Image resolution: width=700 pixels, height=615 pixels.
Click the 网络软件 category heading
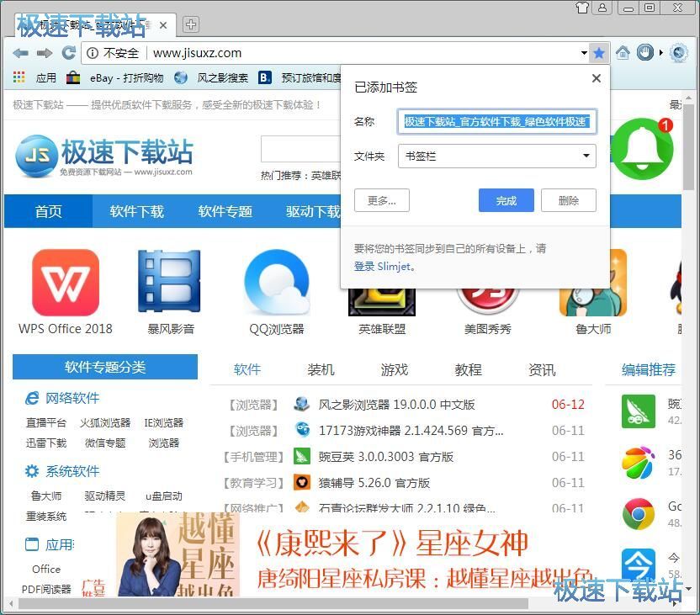tap(72, 398)
